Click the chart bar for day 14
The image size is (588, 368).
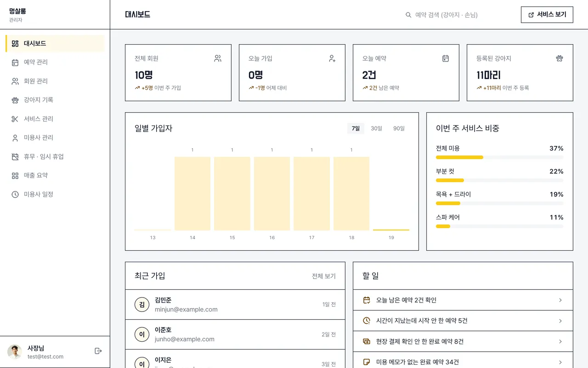tap(192, 194)
